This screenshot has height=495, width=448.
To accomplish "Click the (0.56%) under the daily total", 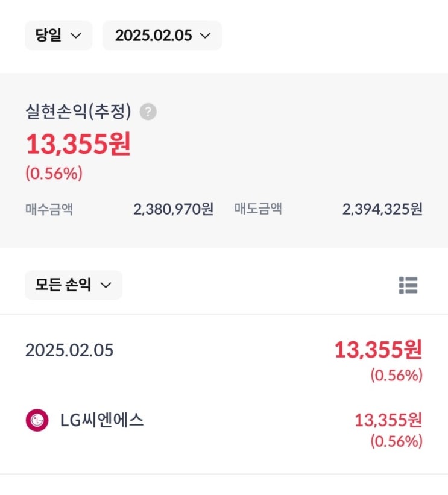I will (x=396, y=375).
